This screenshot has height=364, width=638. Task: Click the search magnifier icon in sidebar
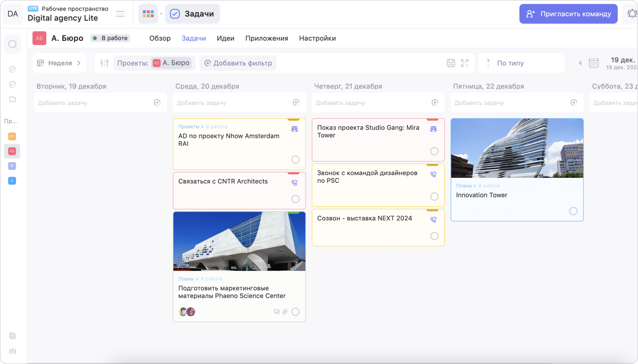click(x=13, y=44)
